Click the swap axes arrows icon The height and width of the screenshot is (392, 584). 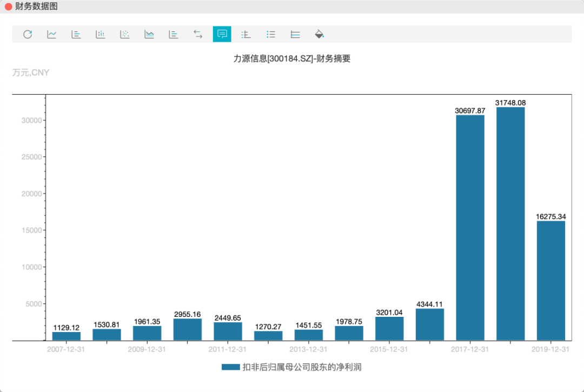(198, 34)
